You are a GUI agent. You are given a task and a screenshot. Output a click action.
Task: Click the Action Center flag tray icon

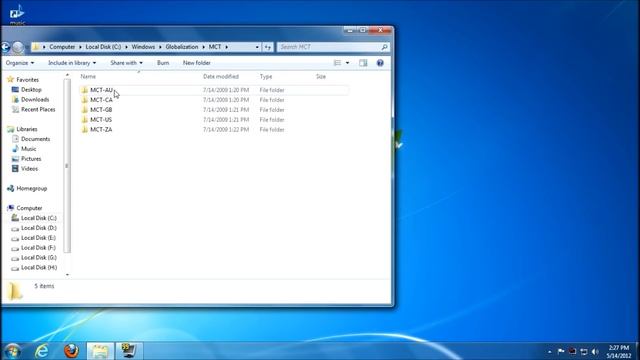561,351
